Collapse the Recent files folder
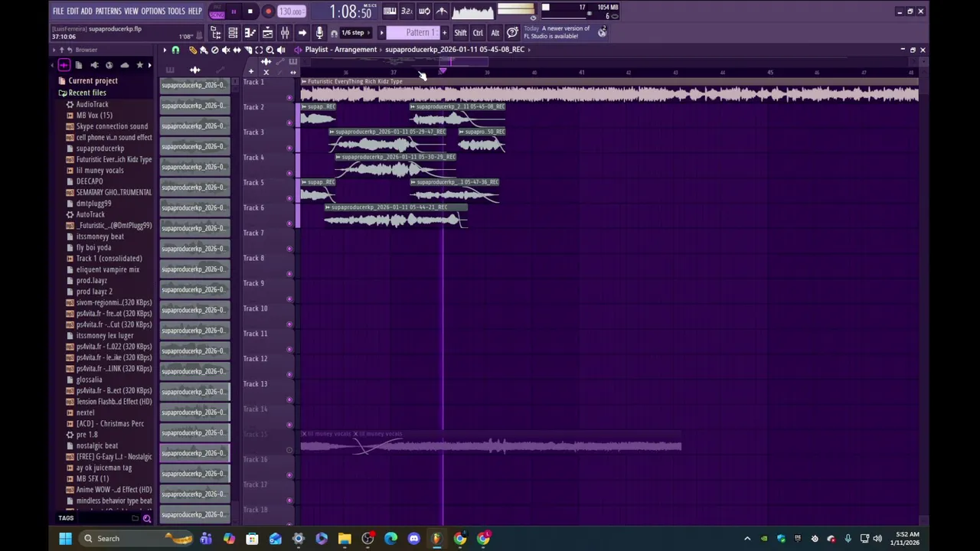 87,93
